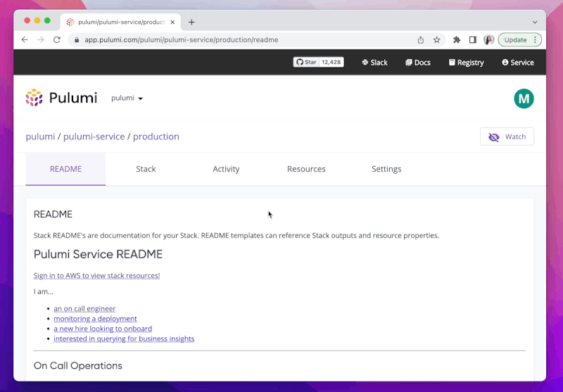Expand the pulumi organization dropdown
The height and width of the screenshot is (392, 563).
pyautogui.click(x=127, y=98)
